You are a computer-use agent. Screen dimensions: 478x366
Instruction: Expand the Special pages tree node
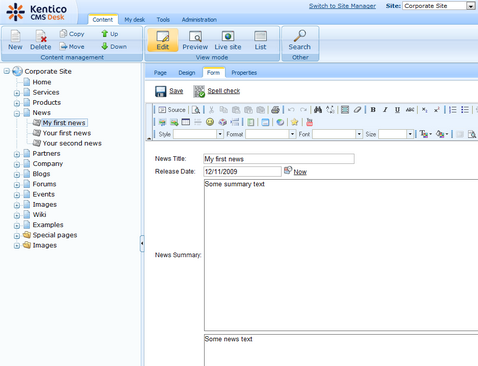(17, 236)
